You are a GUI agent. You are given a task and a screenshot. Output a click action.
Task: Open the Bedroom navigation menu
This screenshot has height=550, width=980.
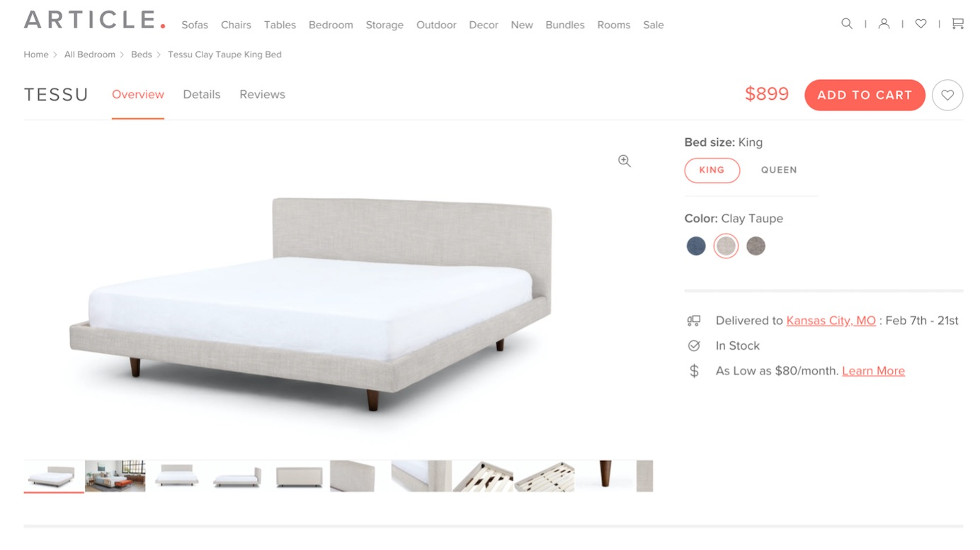[x=331, y=25]
